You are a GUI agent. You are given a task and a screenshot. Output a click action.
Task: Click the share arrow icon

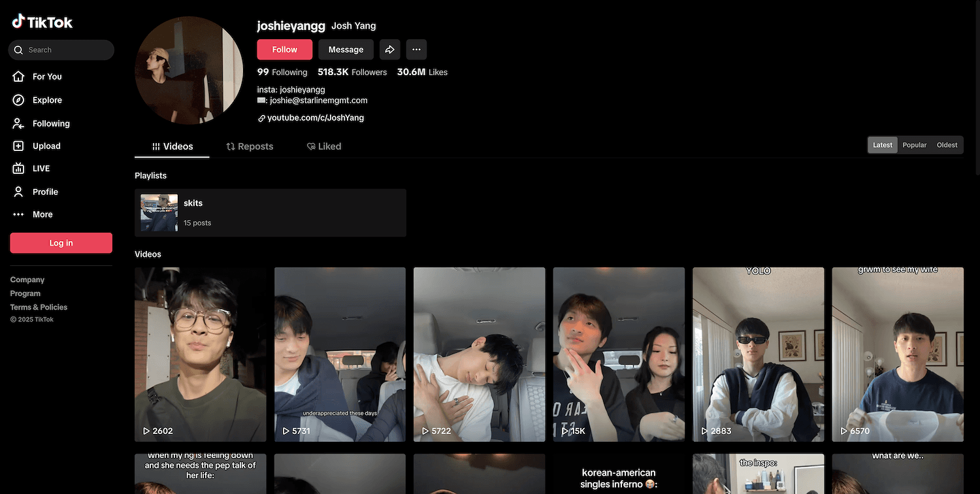389,50
